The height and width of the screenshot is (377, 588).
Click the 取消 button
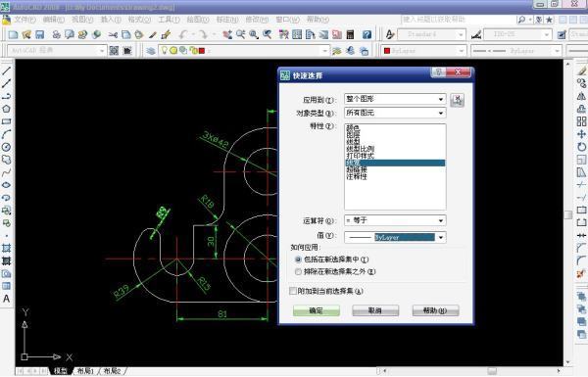(x=375, y=310)
